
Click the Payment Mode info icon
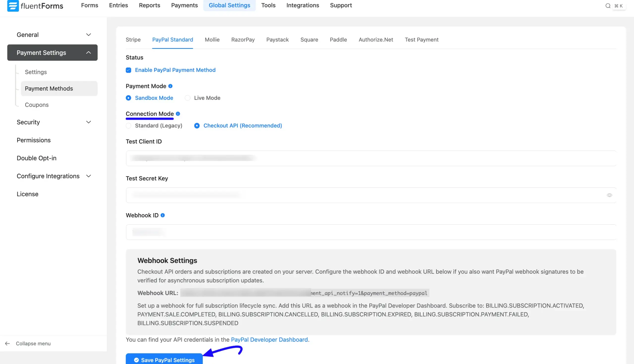(170, 86)
